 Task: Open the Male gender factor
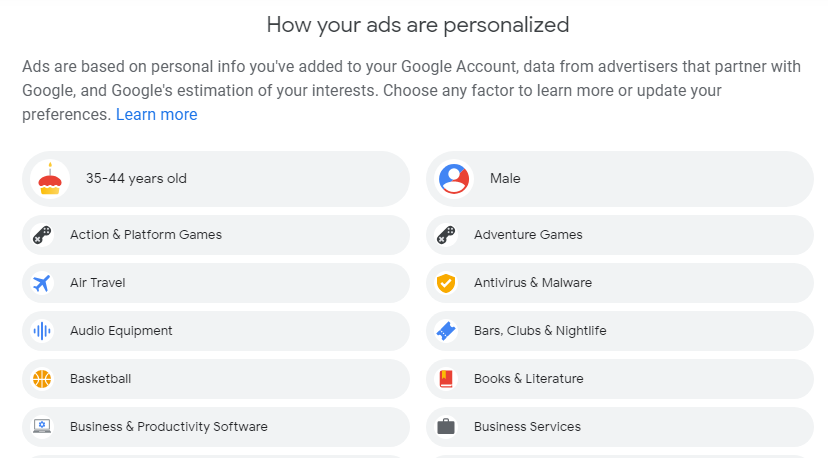(505, 179)
